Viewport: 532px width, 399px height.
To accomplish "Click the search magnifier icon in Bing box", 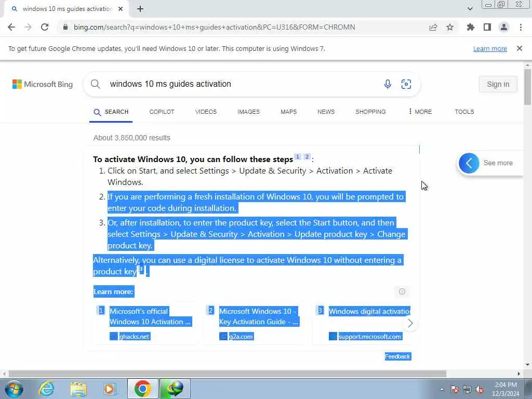I will pos(96,84).
